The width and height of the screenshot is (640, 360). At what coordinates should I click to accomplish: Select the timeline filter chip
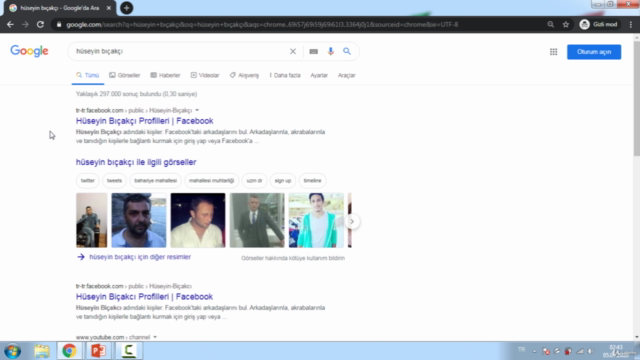tap(312, 180)
